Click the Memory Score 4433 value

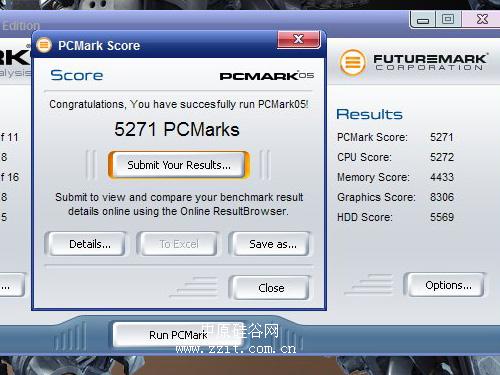pos(442,177)
